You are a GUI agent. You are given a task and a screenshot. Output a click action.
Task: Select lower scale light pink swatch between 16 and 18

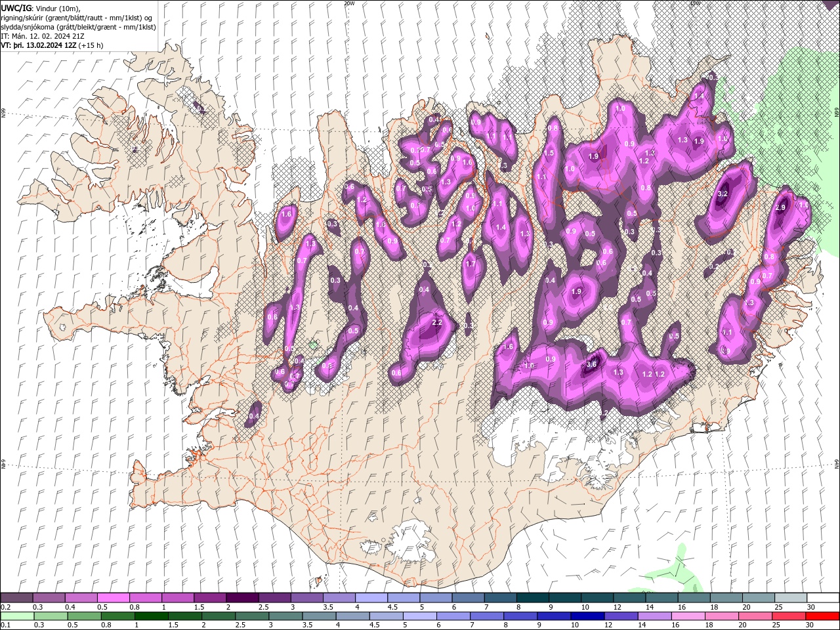tap(687, 616)
